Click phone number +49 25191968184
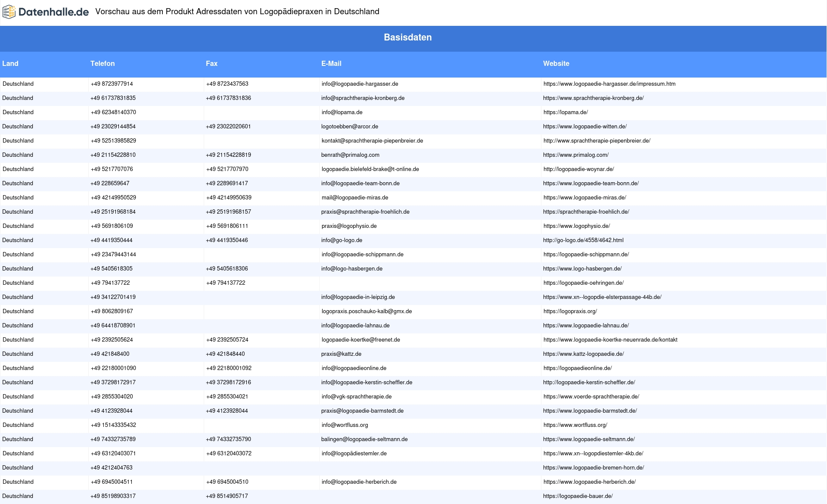This screenshot has height=504, width=827. 113,212
